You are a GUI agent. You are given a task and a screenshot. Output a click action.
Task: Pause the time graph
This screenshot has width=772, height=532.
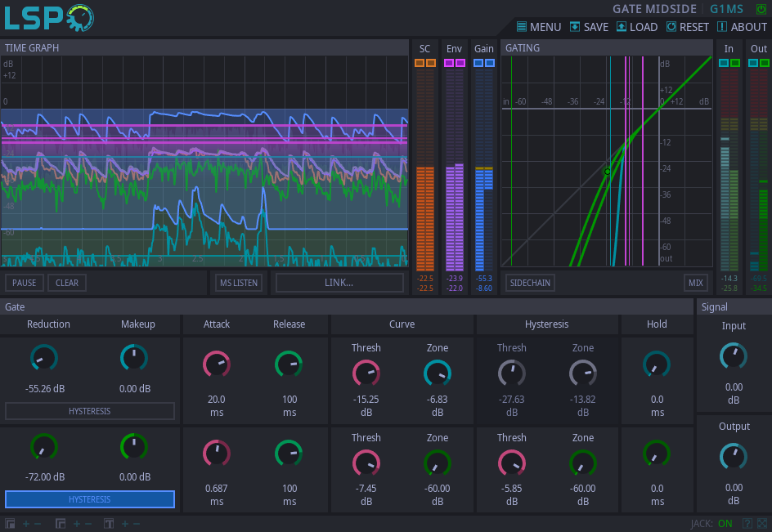pyautogui.click(x=25, y=283)
